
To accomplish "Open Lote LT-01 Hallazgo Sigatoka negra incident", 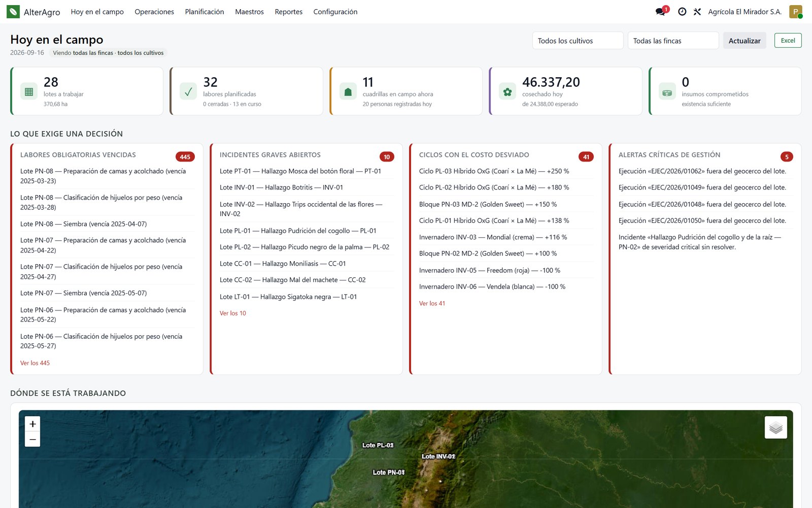I will click(307, 297).
